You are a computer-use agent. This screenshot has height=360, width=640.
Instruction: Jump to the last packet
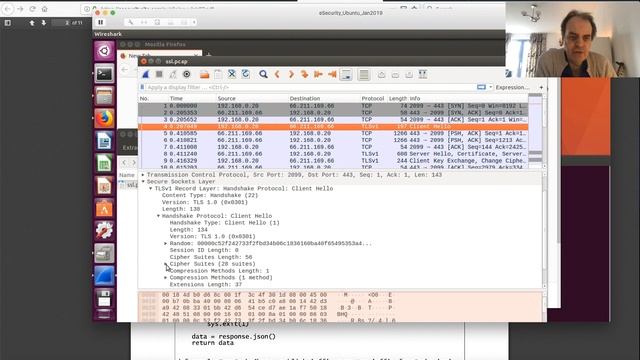(x=332, y=74)
